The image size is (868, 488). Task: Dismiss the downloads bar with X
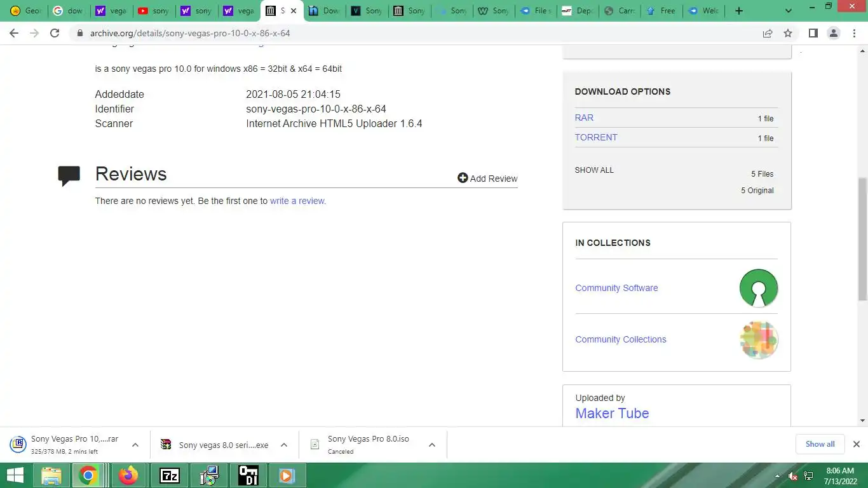(x=856, y=444)
